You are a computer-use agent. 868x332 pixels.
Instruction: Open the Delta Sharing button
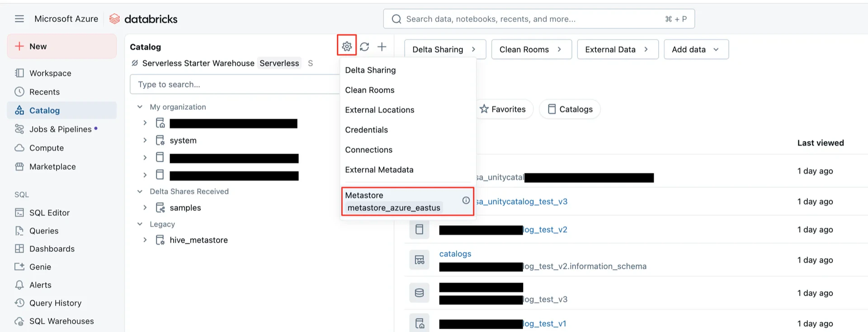445,49
